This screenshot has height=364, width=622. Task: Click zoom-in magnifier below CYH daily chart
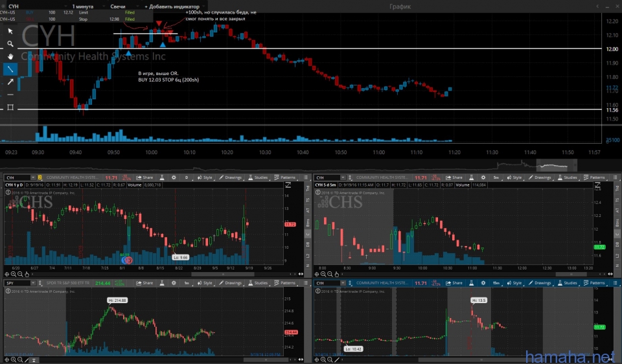click(x=14, y=275)
